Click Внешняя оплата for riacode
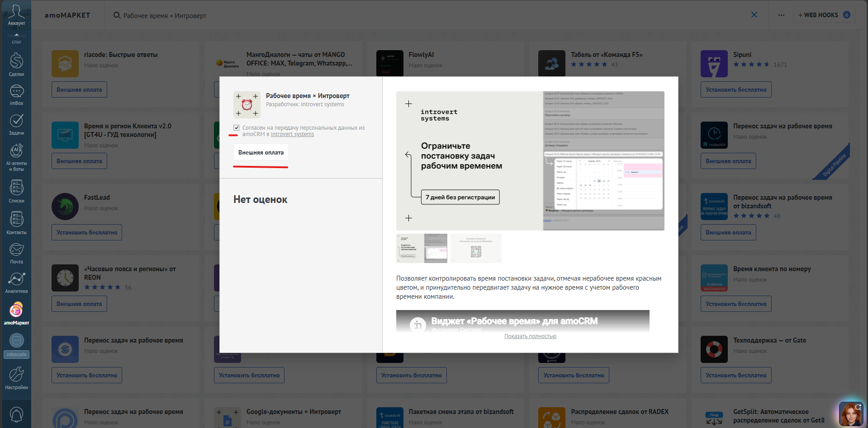This screenshot has width=868, height=428. point(79,89)
